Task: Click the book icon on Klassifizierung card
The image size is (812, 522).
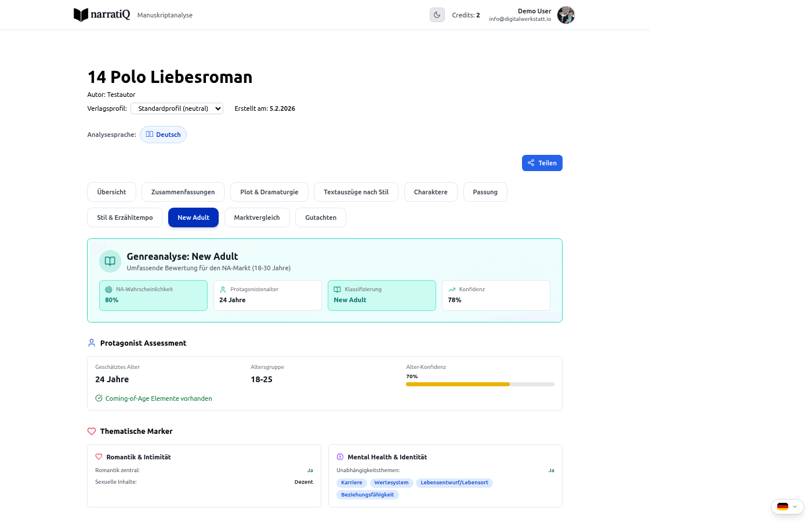Action: coord(336,289)
